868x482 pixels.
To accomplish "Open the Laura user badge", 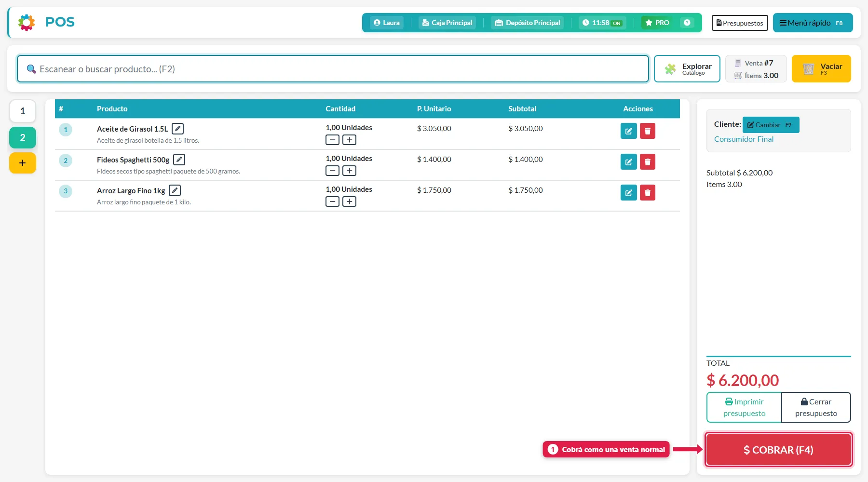I will pos(387,23).
